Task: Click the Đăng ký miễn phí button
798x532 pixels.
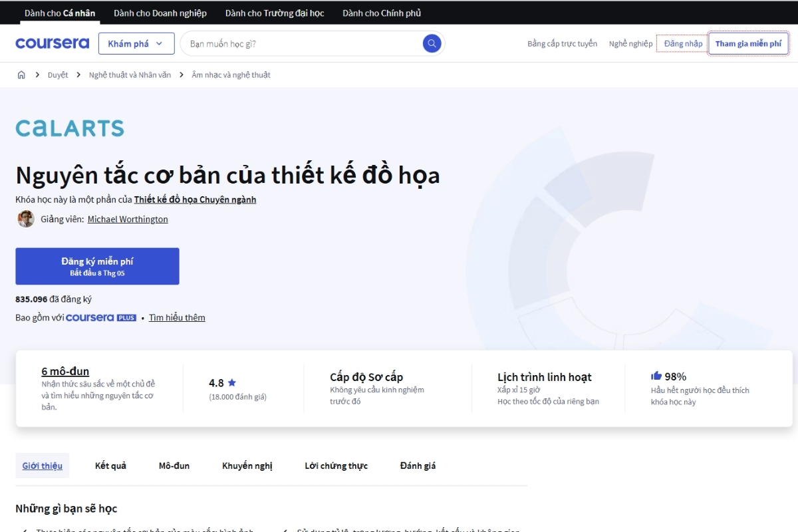Action: pyautogui.click(x=97, y=265)
